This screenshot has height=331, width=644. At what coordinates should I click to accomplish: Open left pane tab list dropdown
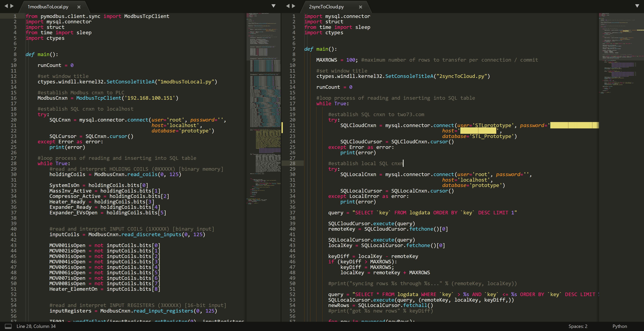coord(273,6)
